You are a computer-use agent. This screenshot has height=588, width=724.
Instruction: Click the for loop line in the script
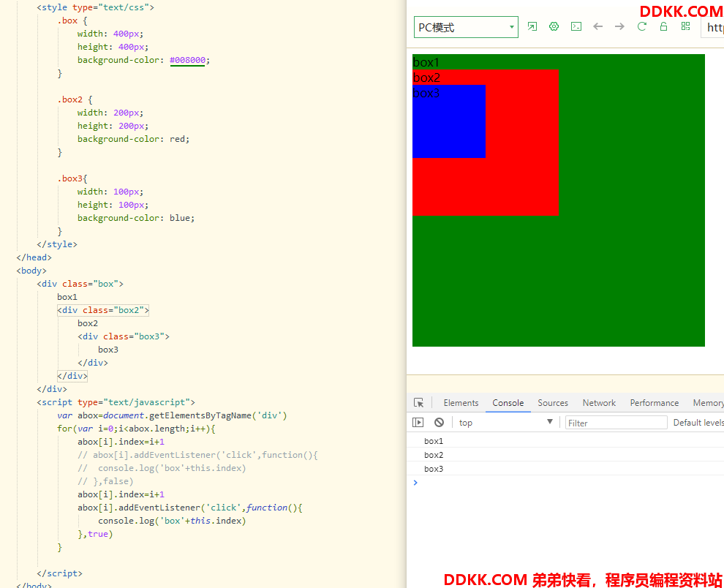(136, 429)
